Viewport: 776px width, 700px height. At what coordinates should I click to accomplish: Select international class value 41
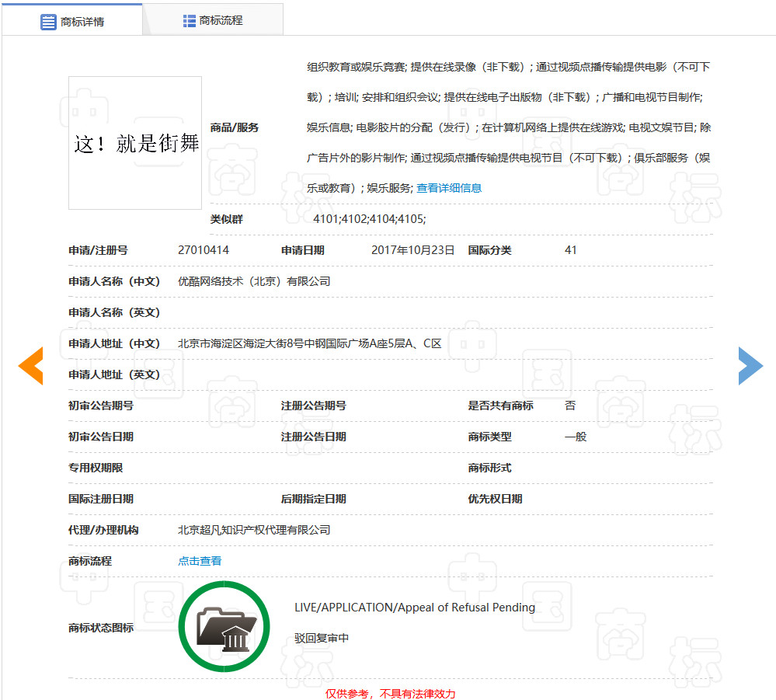tap(571, 250)
